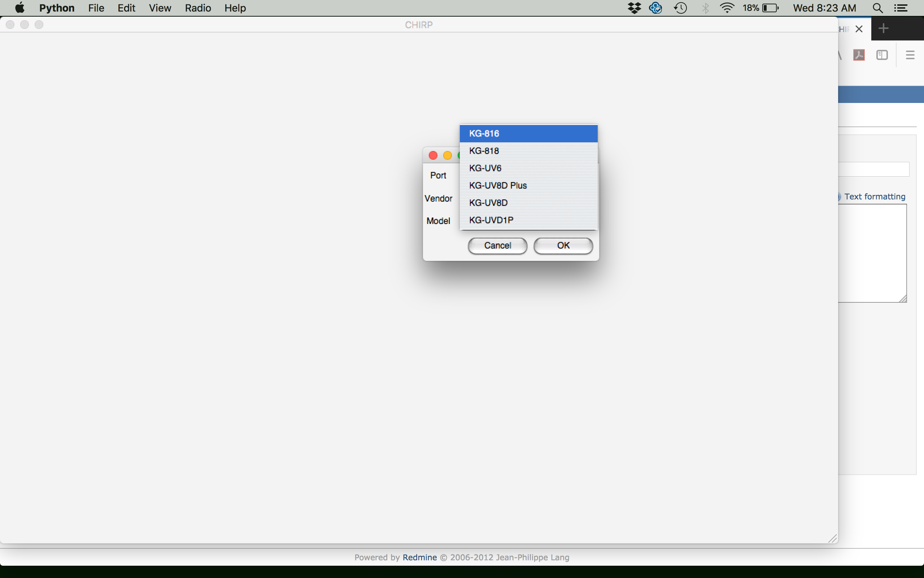Open the View menu
This screenshot has width=924, height=578.
tap(160, 8)
